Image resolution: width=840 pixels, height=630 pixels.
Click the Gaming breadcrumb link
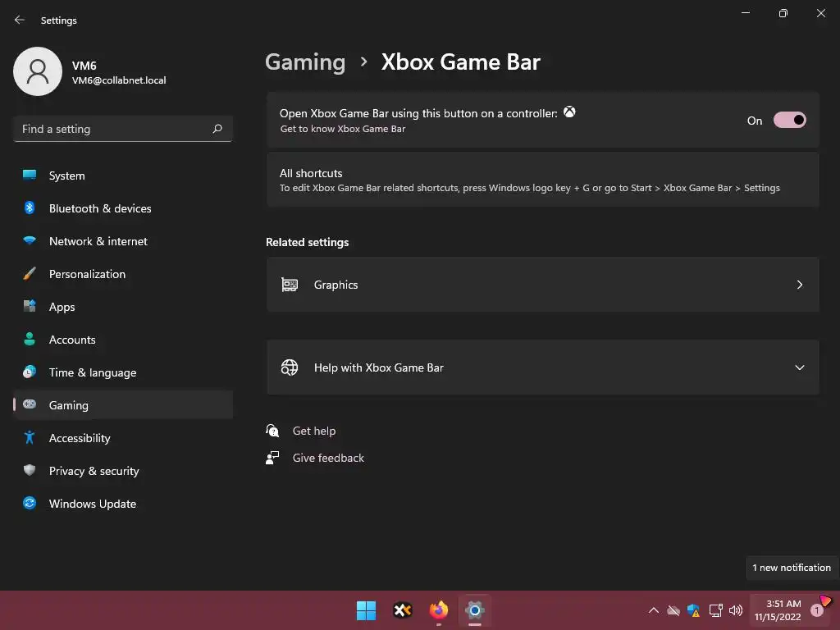[305, 62]
